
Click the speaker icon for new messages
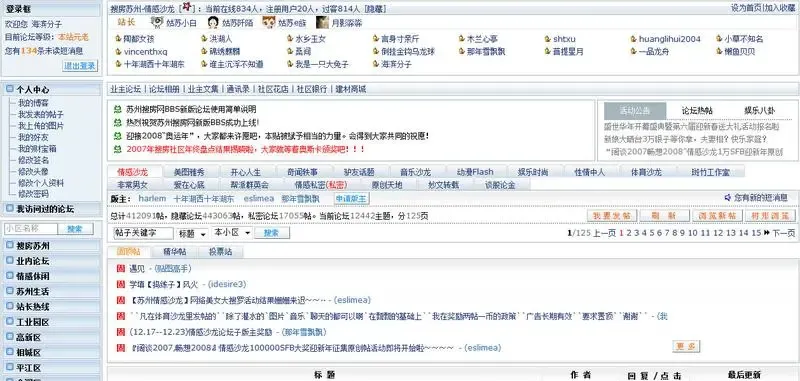(728, 197)
